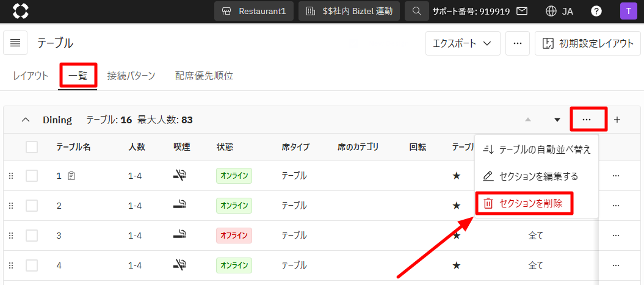Collapse the Dining section chevron
Screen dimensions: 644x285
[26, 120]
